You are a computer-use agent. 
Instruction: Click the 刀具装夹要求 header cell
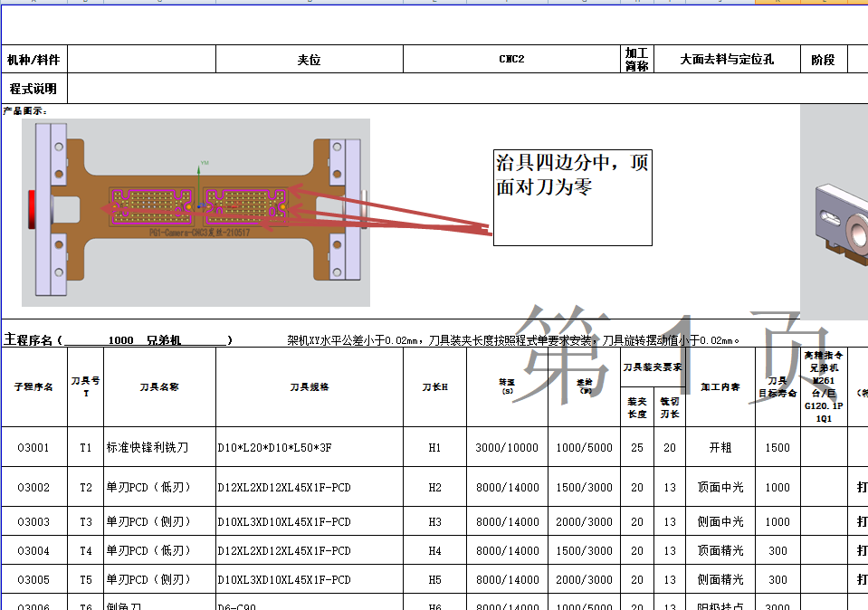point(653,365)
